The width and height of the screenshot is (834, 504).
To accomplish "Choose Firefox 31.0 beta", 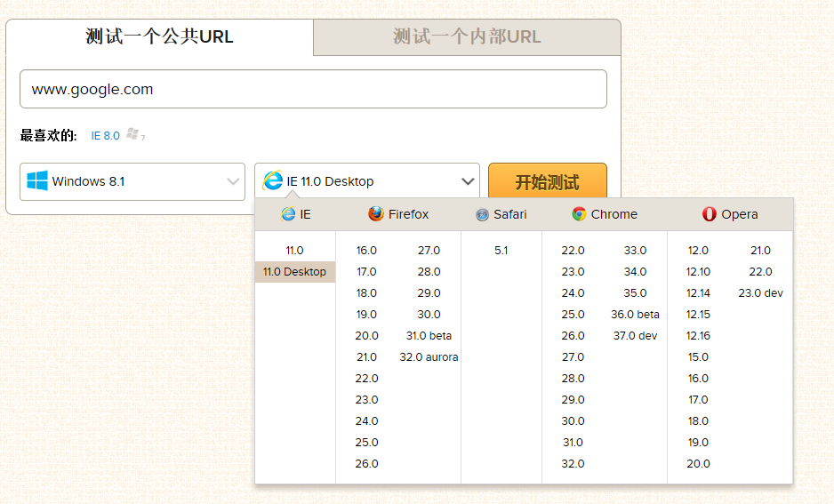I will pyautogui.click(x=429, y=335).
